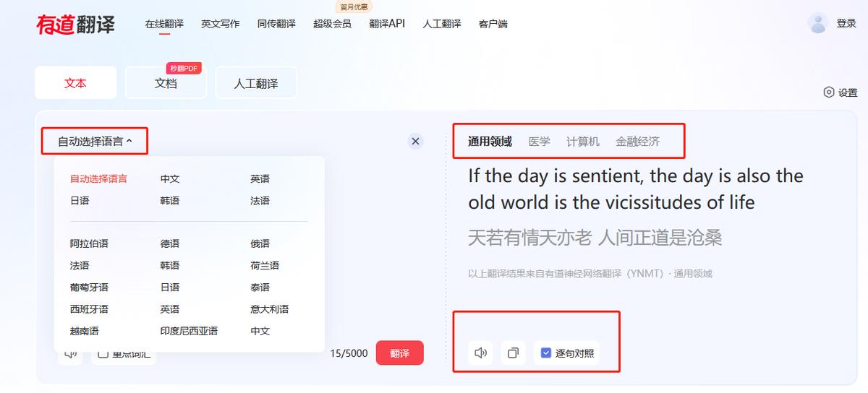Screen dimensions: 868x393
Task: Click the 秒翻PDF badge on 文档
Action: [x=183, y=69]
